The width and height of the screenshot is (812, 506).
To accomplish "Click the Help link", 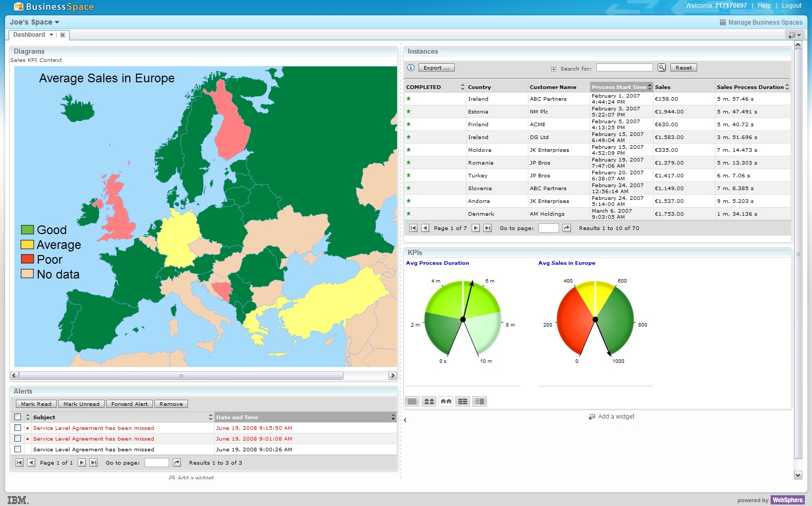I will pos(764,6).
